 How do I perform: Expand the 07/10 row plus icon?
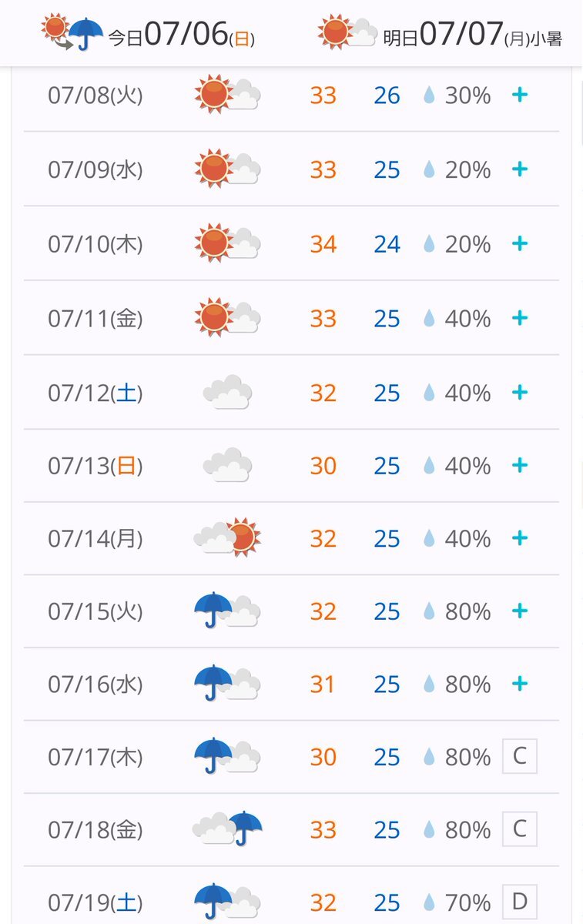(x=520, y=244)
